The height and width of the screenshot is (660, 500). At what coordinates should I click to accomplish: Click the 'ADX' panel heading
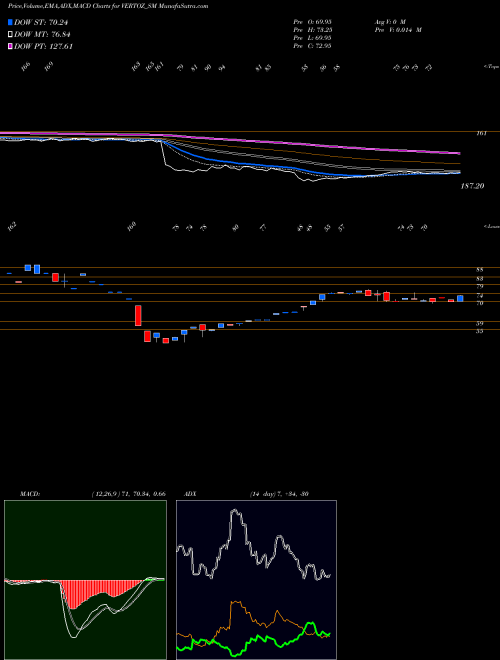click(x=190, y=494)
